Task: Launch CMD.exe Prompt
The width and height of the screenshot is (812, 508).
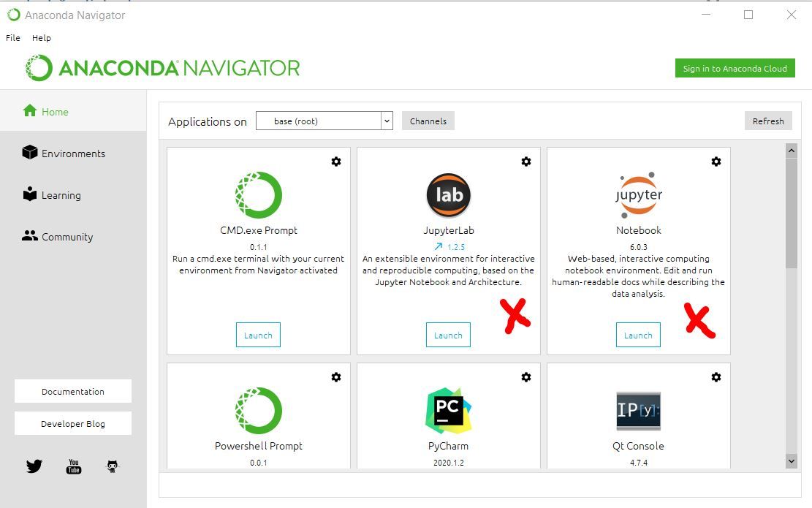Action: pos(259,335)
